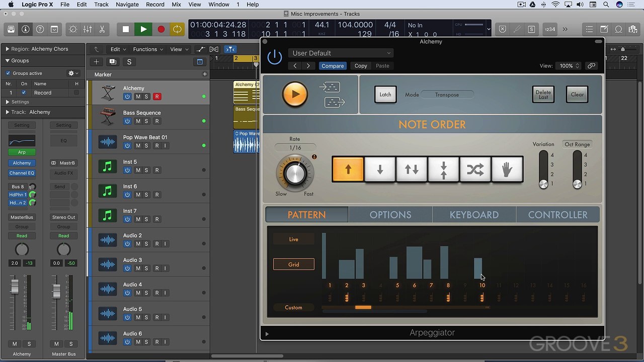Open the Navigate menu
Image resolution: width=644 pixels, height=362 pixels.
click(x=127, y=5)
